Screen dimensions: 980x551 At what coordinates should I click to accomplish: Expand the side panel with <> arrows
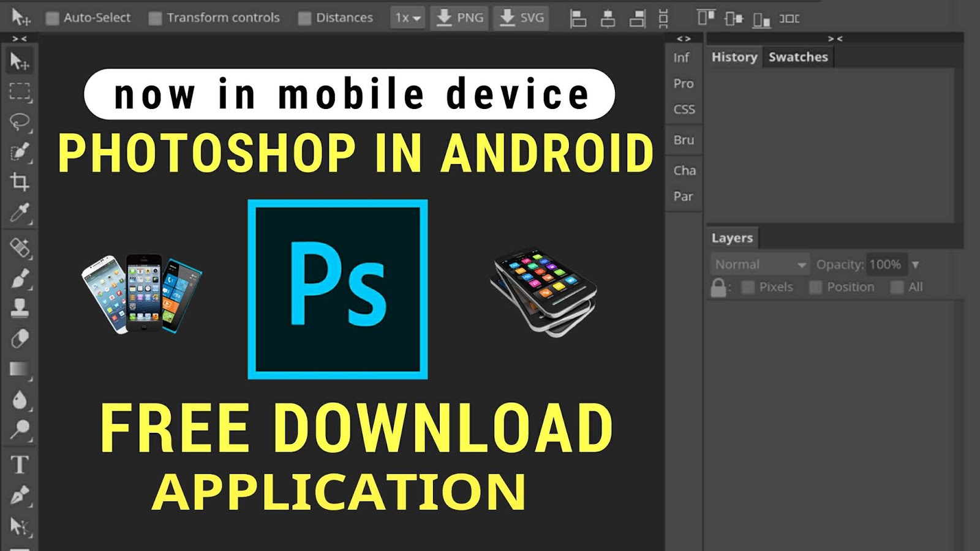pyautogui.click(x=684, y=39)
